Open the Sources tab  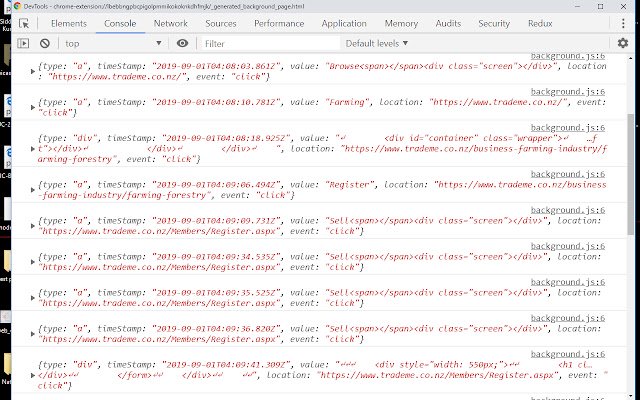point(221,24)
